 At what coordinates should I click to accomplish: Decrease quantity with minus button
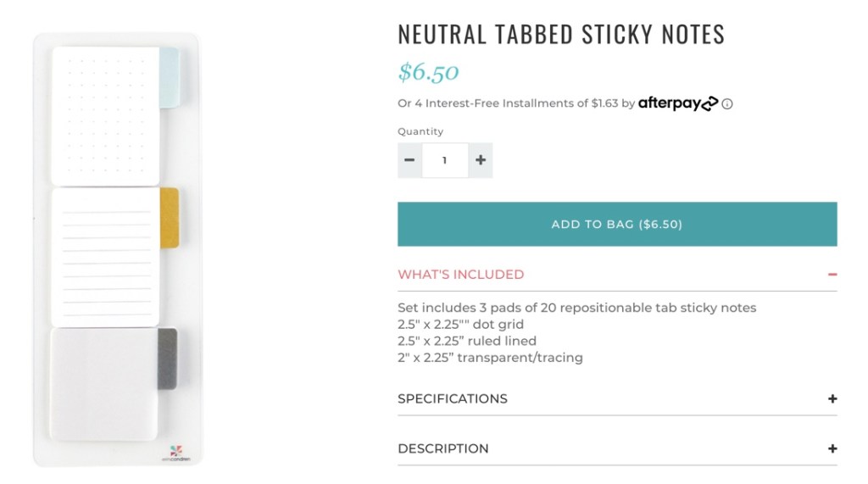click(409, 160)
